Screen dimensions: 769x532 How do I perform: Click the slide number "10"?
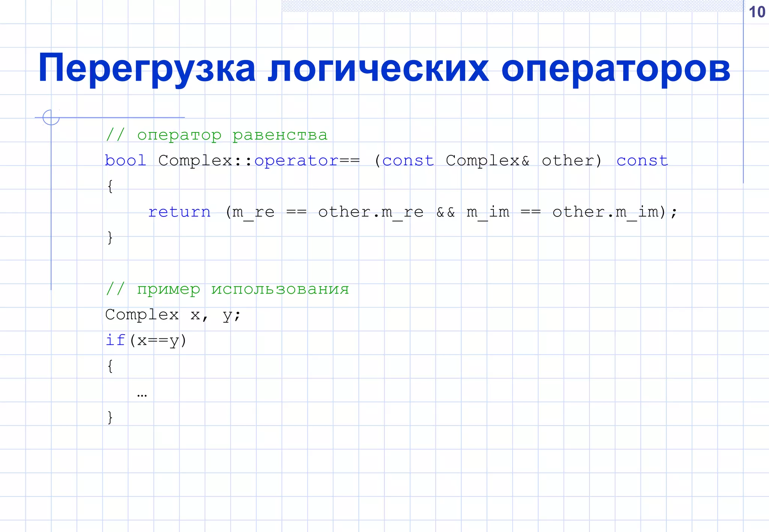[757, 12]
